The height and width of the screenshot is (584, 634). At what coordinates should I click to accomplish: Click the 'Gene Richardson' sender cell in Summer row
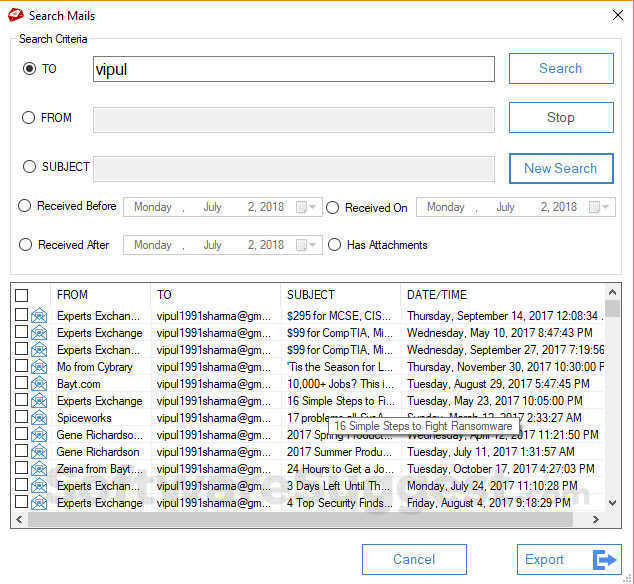click(x=98, y=452)
